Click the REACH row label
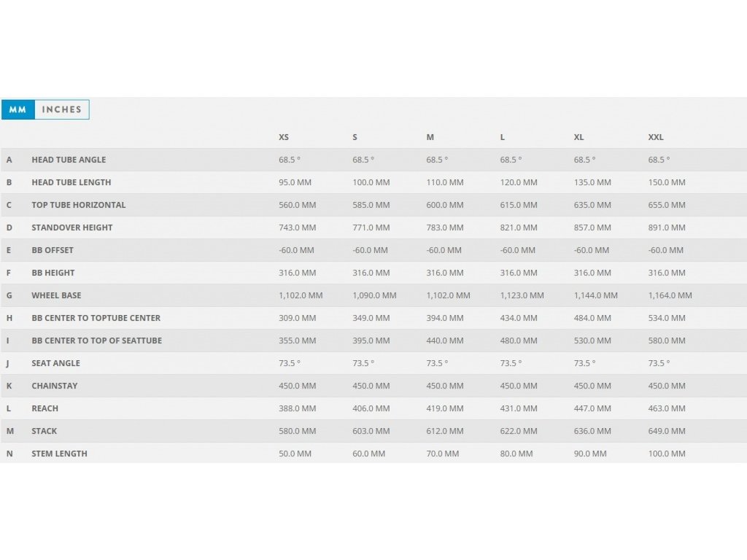The image size is (747, 560). (x=45, y=408)
